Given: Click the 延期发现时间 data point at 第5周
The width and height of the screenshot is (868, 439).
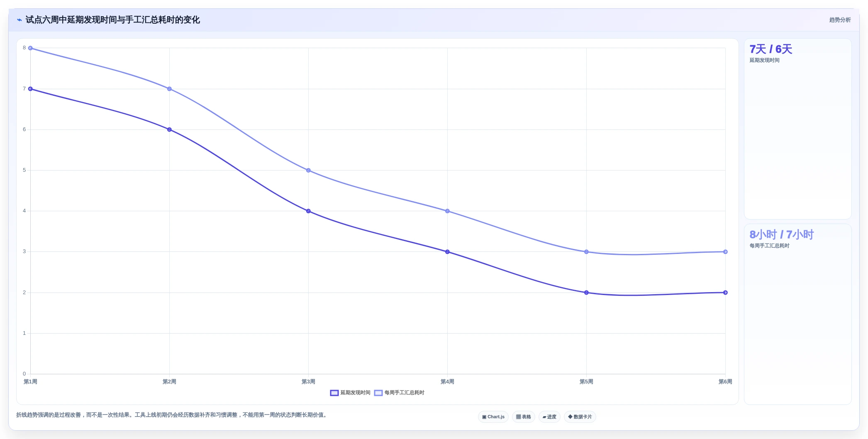Looking at the screenshot, I should tap(586, 293).
